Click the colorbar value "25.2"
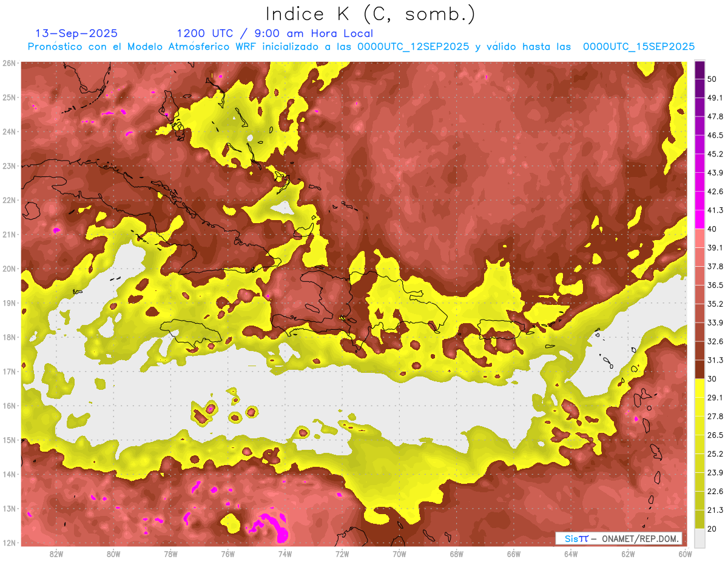Image resolution: width=728 pixels, height=562 pixels. coord(715,454)
